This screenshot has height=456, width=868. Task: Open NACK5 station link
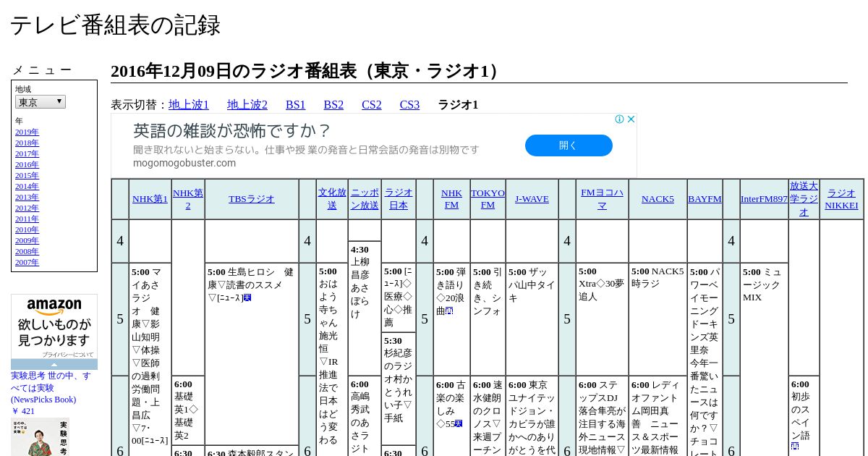tap(658, 199)
